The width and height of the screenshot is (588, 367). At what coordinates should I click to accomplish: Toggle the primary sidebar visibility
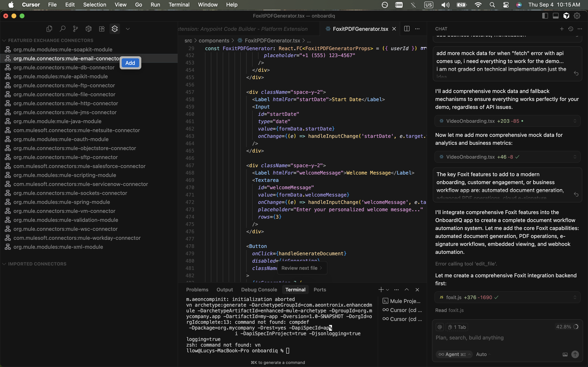coord(545,16)
